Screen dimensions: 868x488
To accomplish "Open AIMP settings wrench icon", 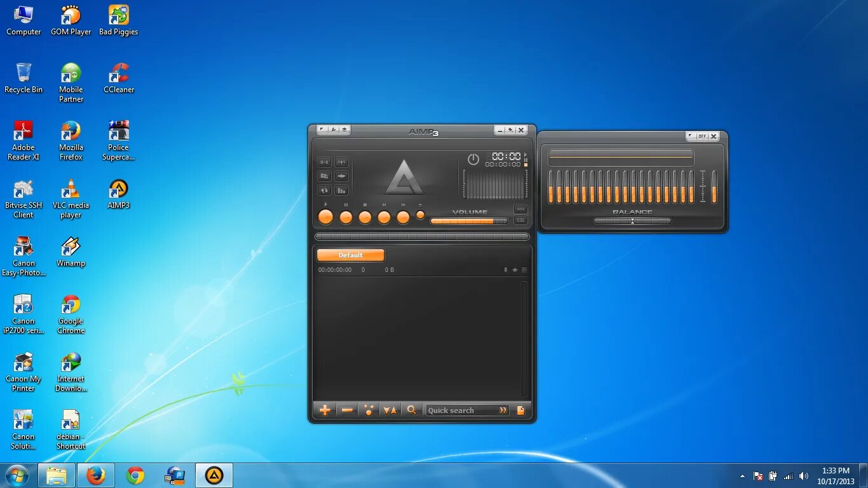I will coord(333,130).
